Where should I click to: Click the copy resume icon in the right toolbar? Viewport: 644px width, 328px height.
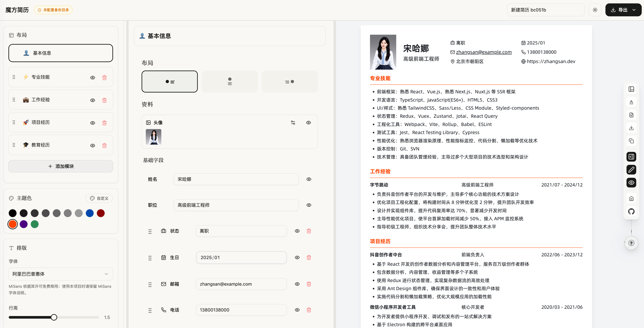[631, 141]
